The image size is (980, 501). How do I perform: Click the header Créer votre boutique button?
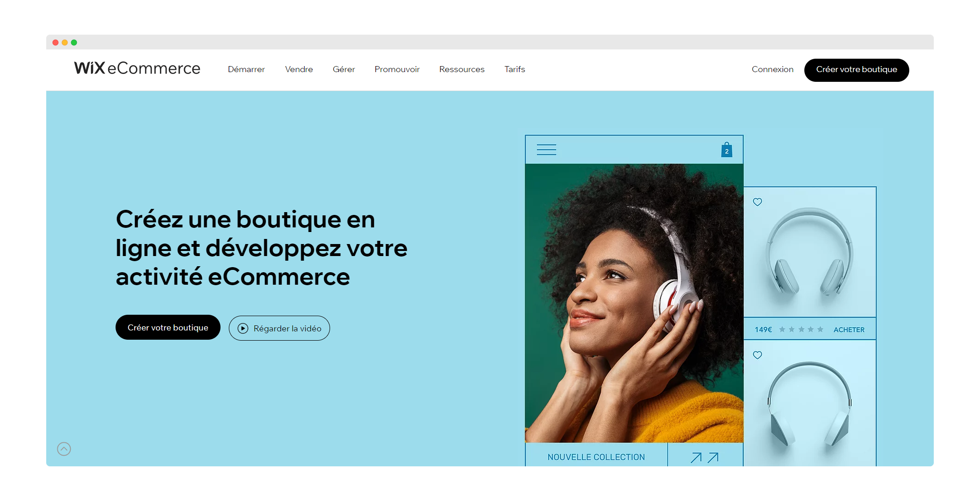point(857,70)
